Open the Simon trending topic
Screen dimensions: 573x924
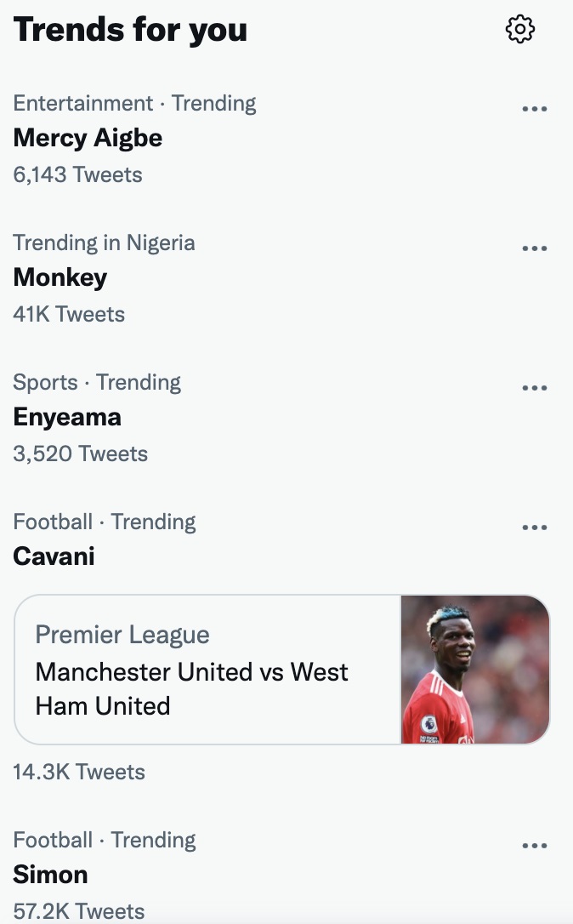point(50,875)
